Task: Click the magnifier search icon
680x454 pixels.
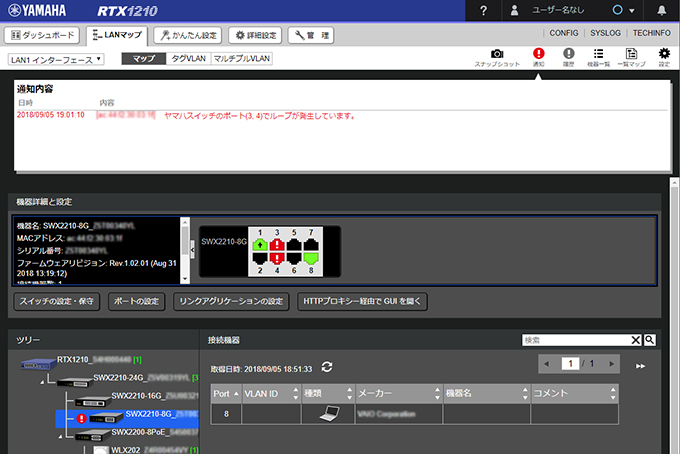Action: (649, 340)
